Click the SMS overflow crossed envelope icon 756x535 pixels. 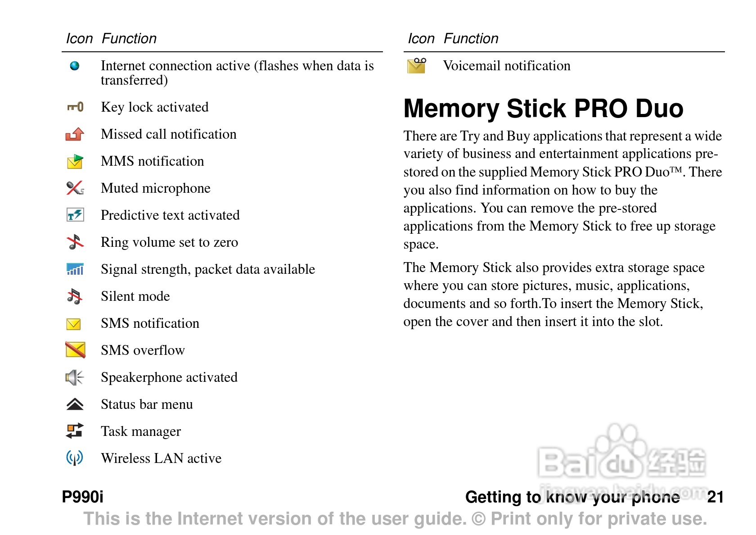[75, 350]
